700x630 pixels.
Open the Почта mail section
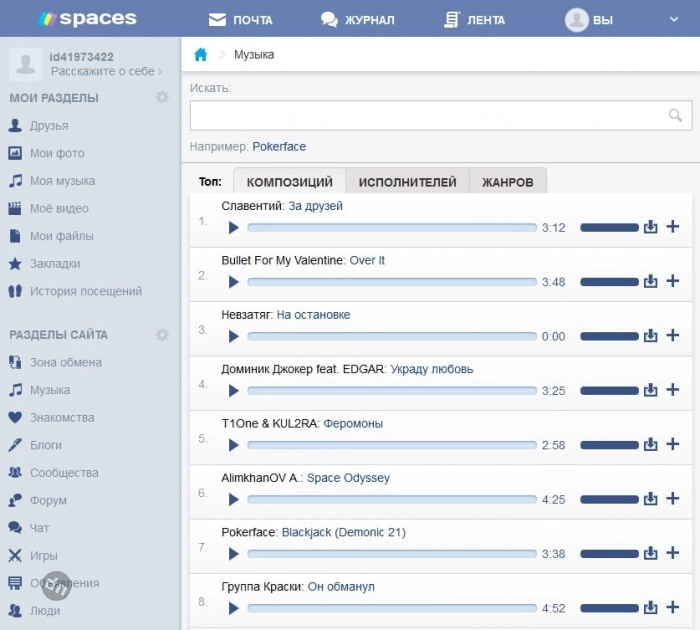(241, 20)
